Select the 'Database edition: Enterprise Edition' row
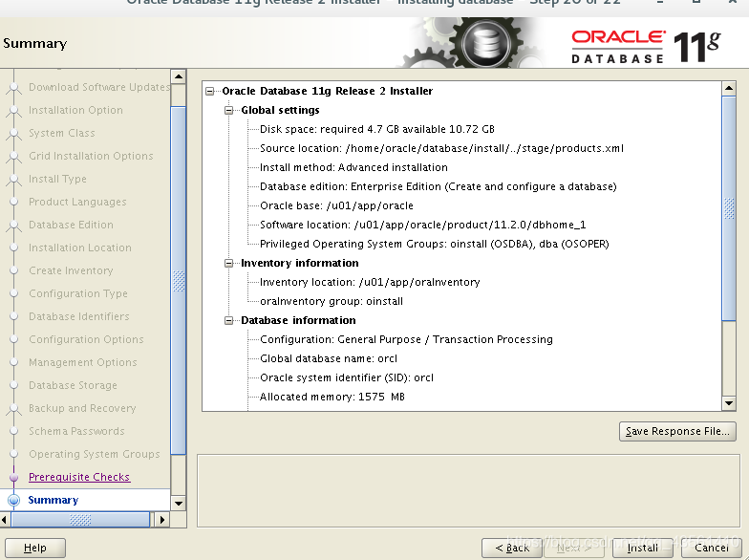The height and width of the screenshot is (560, 749). pos(439,187)
